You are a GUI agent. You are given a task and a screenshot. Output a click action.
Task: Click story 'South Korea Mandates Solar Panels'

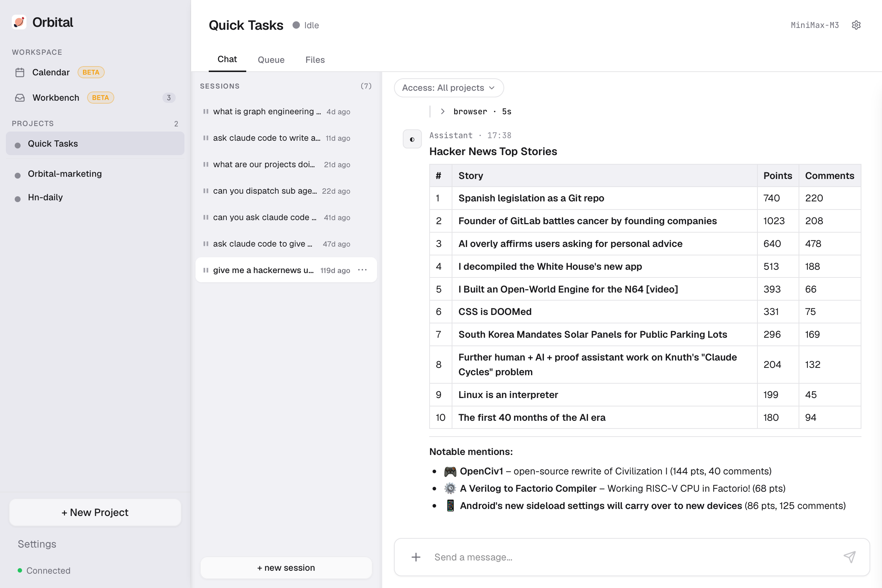point(593,334)
